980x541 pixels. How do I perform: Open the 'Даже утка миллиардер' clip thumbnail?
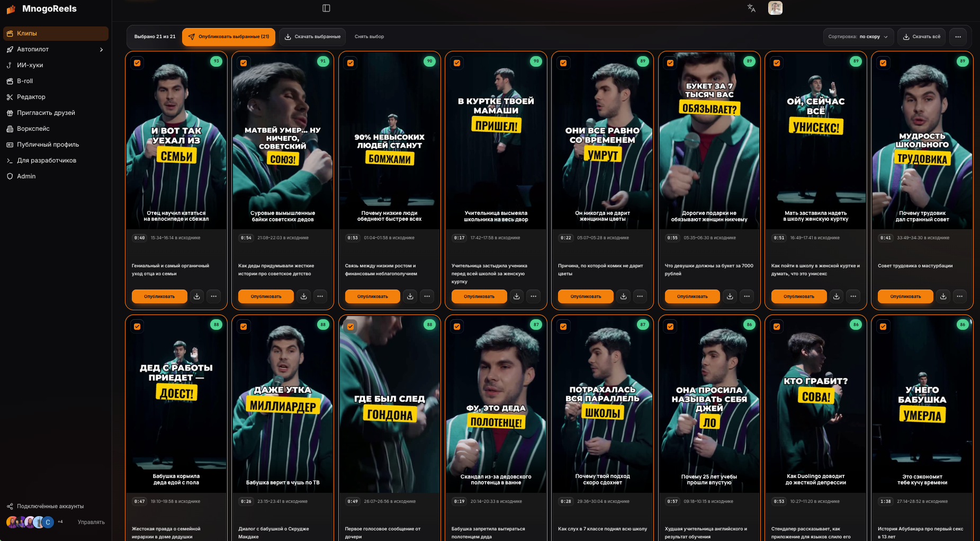click(283, 404)
